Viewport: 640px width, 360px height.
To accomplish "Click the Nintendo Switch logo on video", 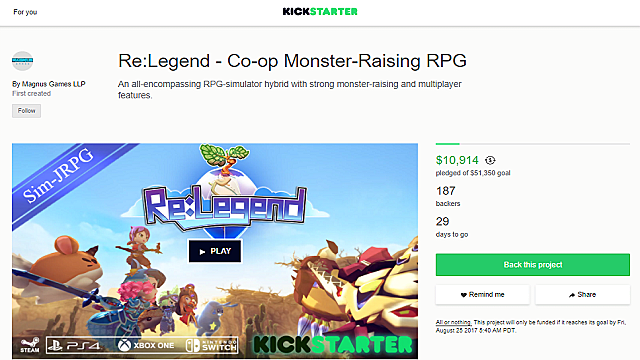I will tap(211, 345).
